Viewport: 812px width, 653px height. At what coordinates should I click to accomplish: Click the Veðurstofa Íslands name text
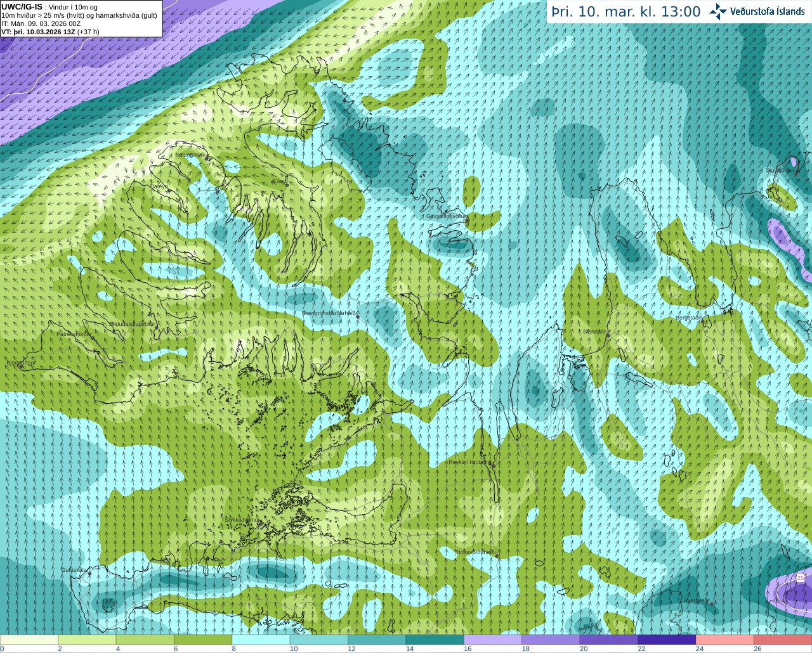767,11
